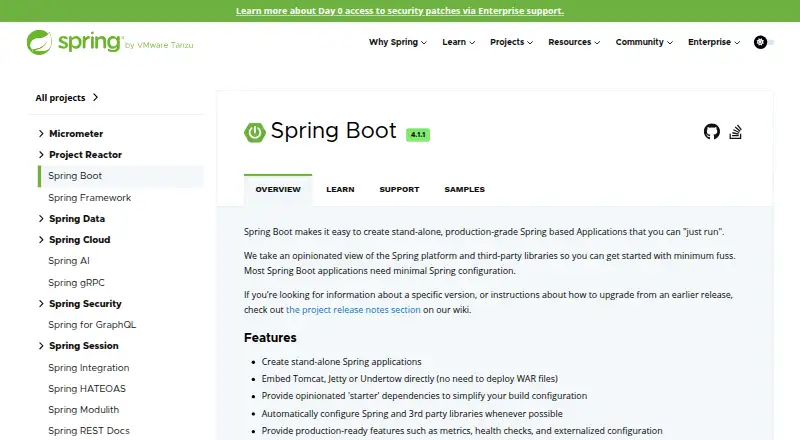Expand the Spring Cloud group
This screenshot has width=800, height=440.
(x=41, y=239)
